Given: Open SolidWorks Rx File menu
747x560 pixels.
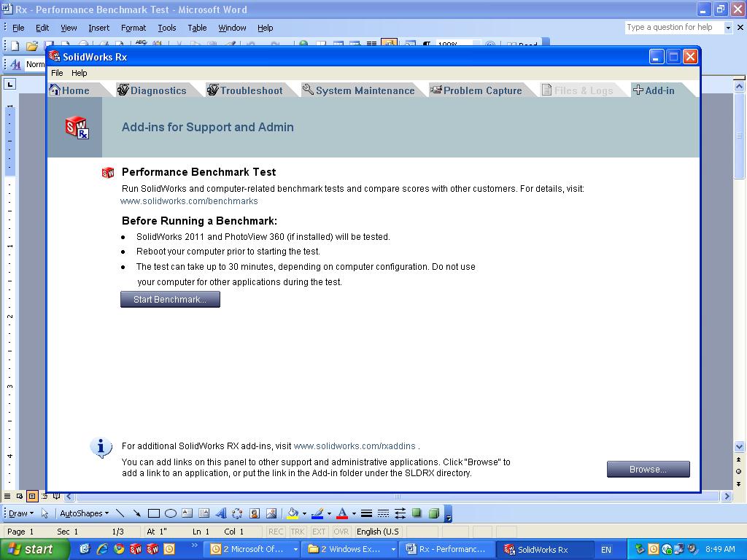Looking at the screenshot, I should (57, 73).
